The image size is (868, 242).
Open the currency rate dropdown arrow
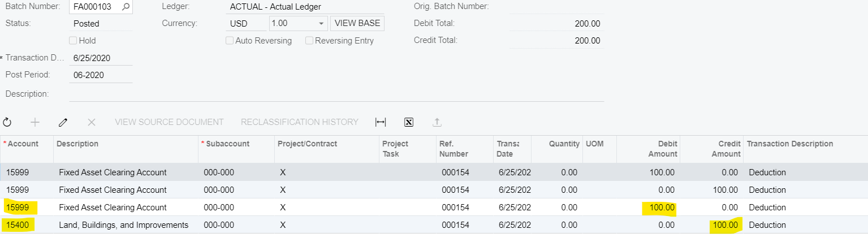tap(321, 24)
